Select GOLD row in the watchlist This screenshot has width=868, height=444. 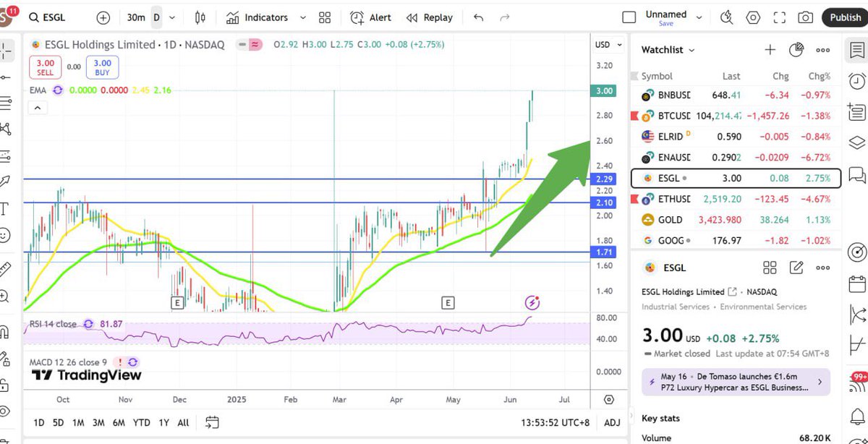pyautogui.click(x=736, y=219)
